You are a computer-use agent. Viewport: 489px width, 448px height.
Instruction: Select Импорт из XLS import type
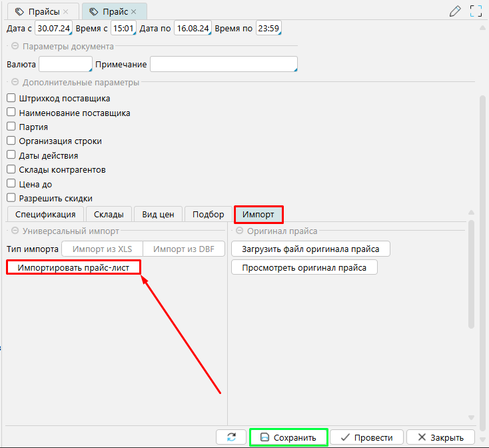(102, 249)
